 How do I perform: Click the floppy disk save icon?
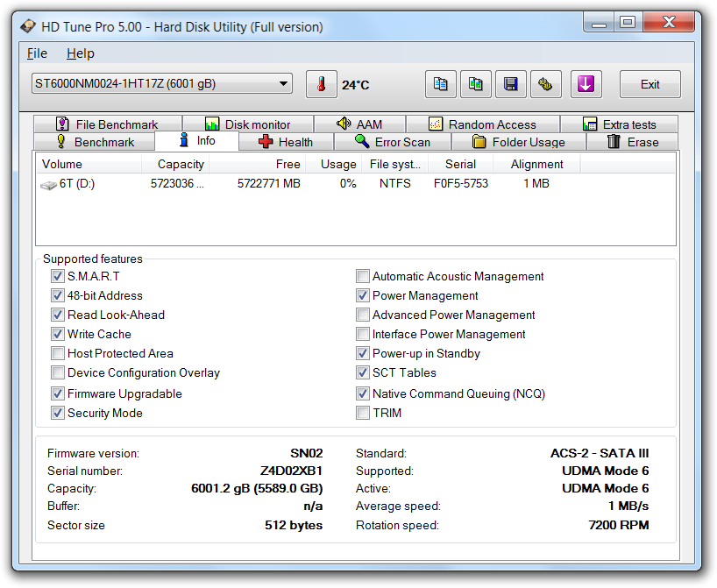click(510, 85)
